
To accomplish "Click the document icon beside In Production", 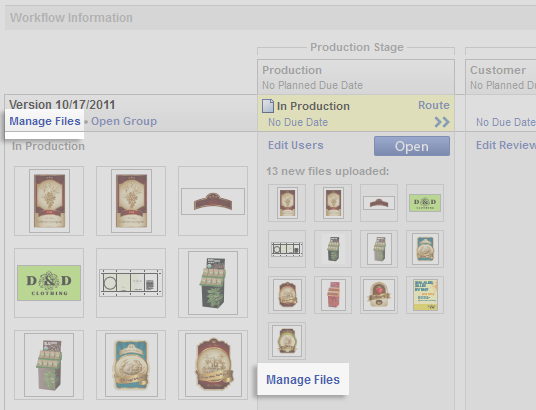I will (268, 106).
